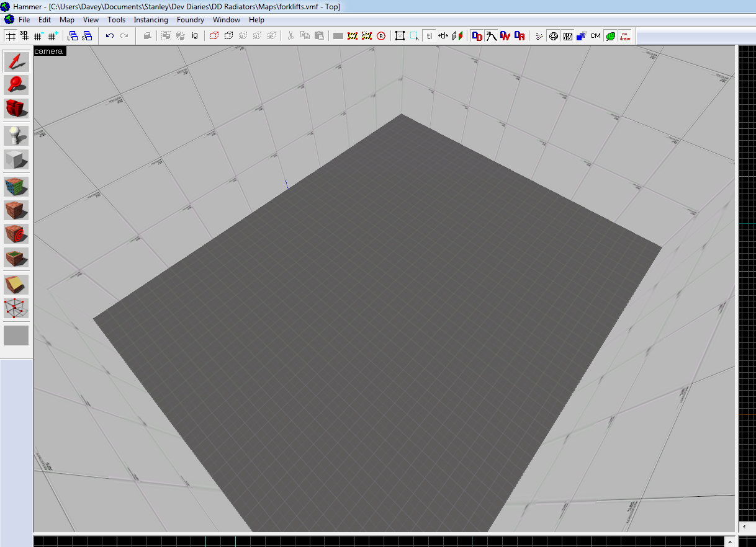Open the Toggle Texture Application tool
The width and height of the screenshot is (756, 547).
click(16, 187)
